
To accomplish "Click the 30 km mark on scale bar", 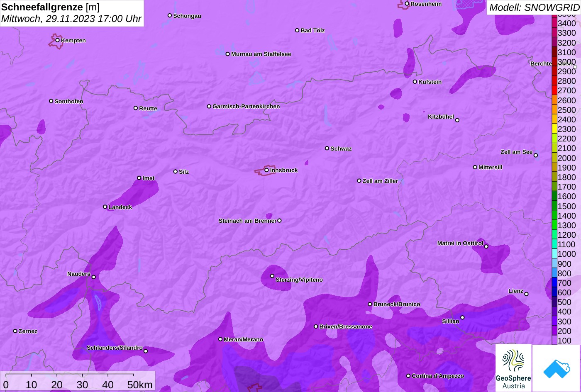I will pyautogui.click(x=82, y=385).
